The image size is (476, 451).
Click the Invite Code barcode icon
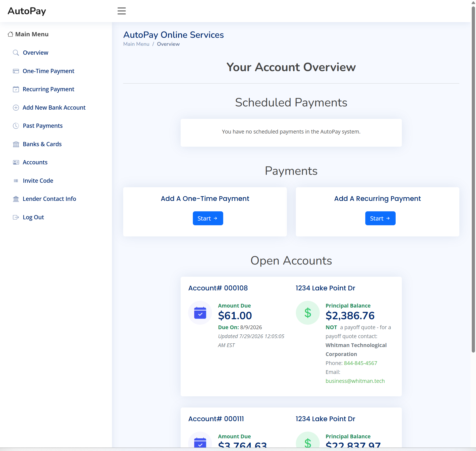pyautogui.click(x=16, y=181)
